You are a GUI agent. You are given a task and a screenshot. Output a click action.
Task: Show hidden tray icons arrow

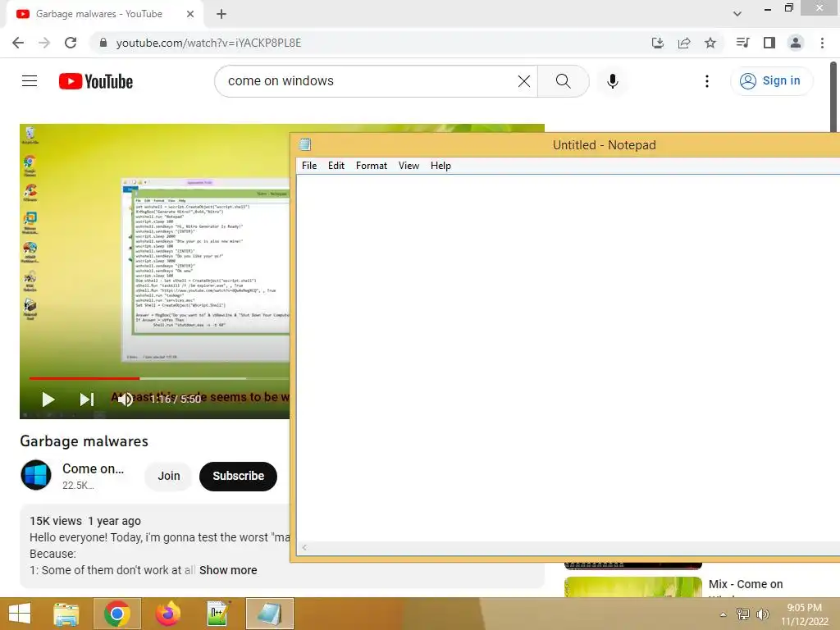click(x=724, y=614)
